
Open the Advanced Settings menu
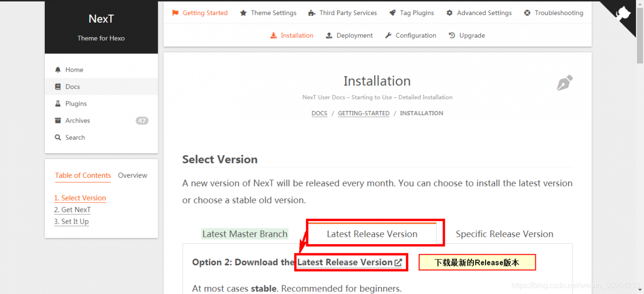click(x=479, y=13)
